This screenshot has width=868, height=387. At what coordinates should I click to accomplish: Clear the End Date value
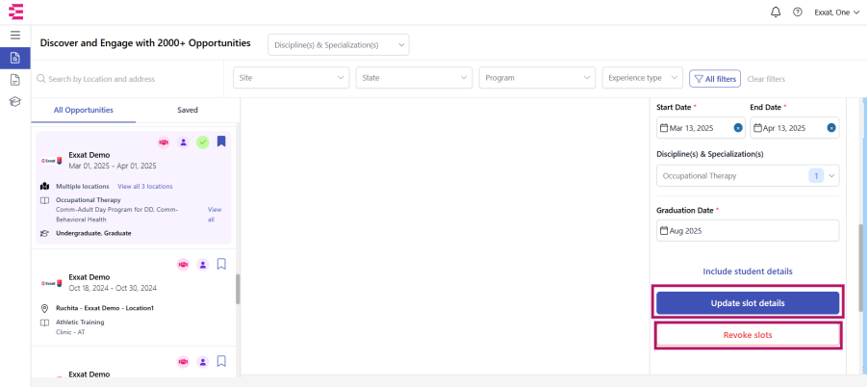click(x=831, y=128)
